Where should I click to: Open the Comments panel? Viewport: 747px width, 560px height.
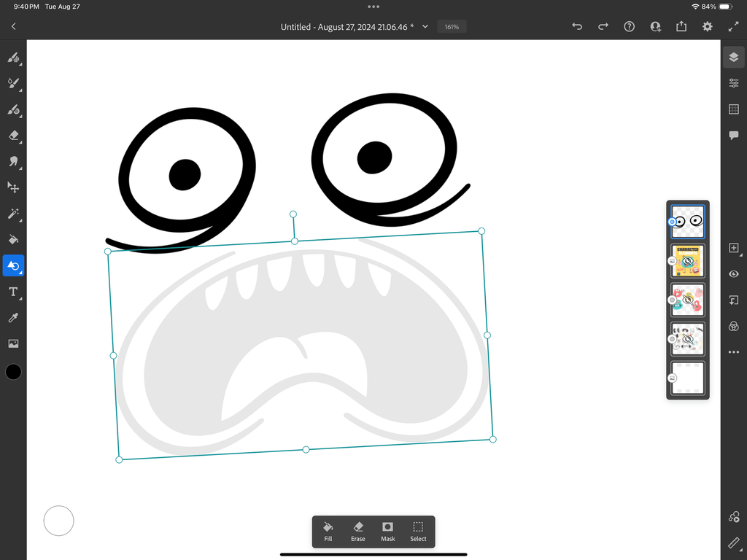[x=734, y=135]
